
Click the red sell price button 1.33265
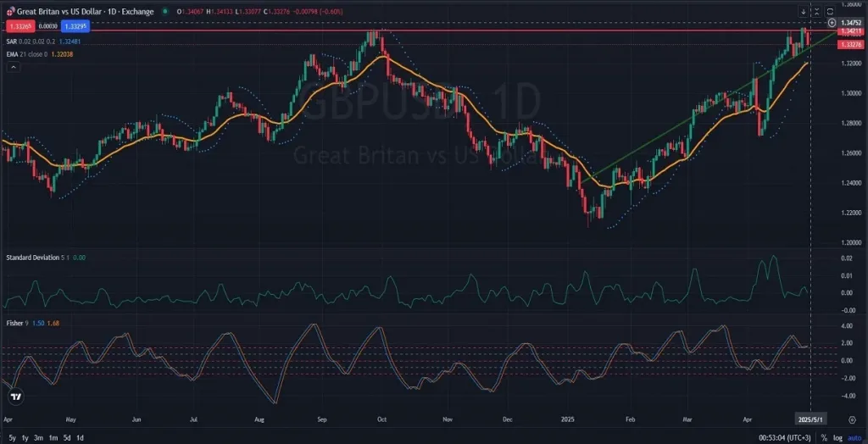(21, 25)
